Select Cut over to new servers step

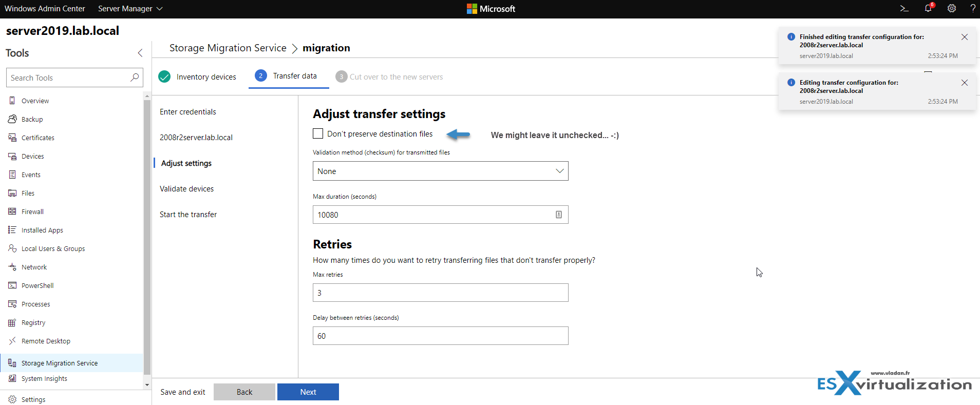point(389,76)
